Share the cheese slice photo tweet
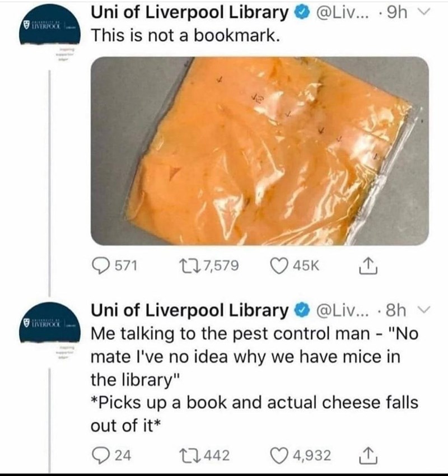The image size is (448, 476). [x=368, y=266]
